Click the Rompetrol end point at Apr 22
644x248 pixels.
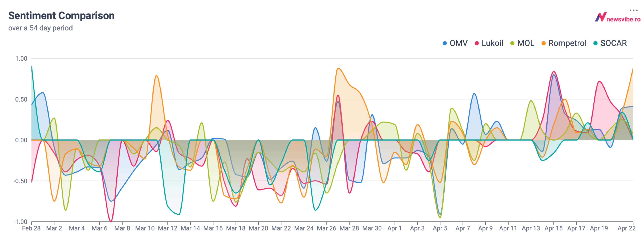click(633, 69)
